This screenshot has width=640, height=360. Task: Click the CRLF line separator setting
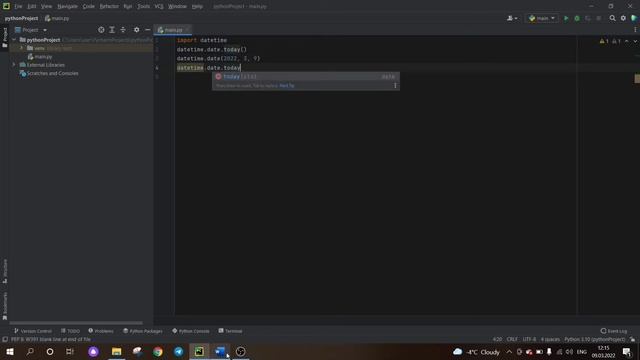(x=512, y=340)
